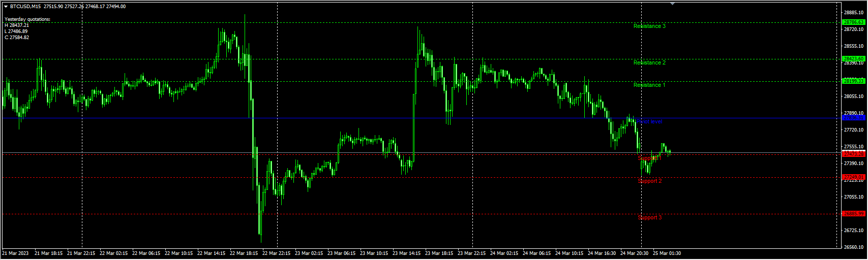Click the 23 Mar 22:15 time label
The image size is (868, 260).
point(472,253)
